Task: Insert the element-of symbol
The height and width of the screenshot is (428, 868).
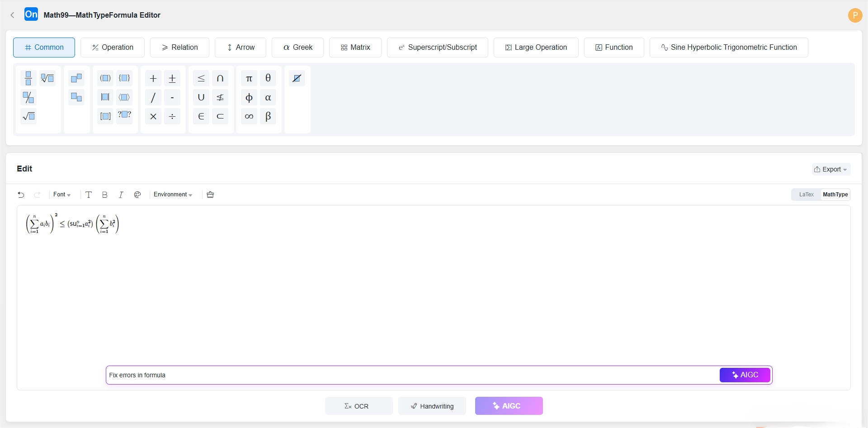Action: pyautogui.click(x=201, y=116)
